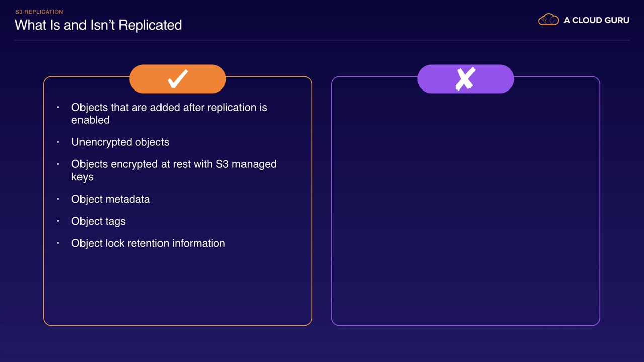The image size is (644, 362).
Task: Click the "A CLOUD GURU" brand text
Action: pos(596,20)
